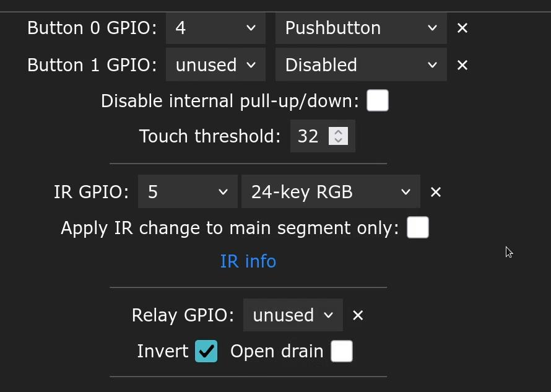Click the Open drain label text

point(277,351)
